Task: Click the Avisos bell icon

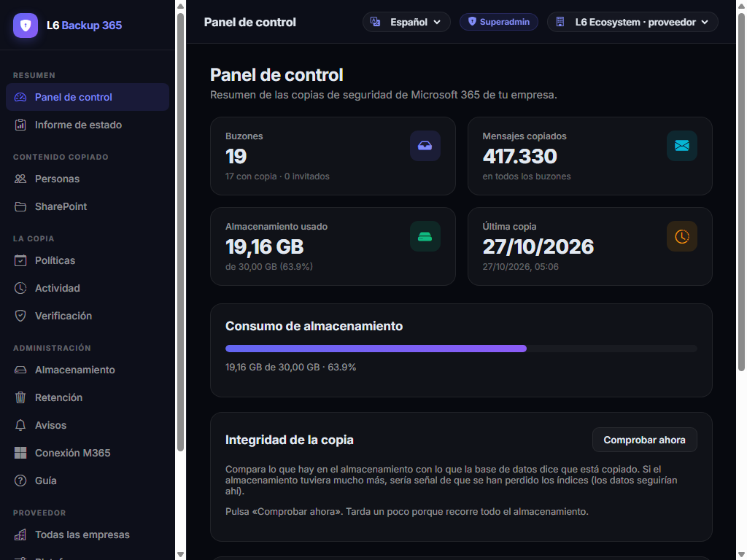Action: 20,425
